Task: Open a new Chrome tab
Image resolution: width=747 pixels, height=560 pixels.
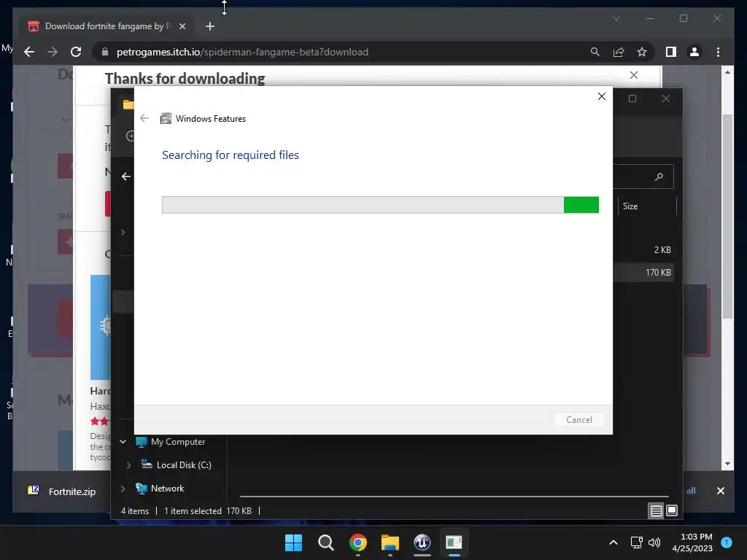Action: [x=210, y=26]
